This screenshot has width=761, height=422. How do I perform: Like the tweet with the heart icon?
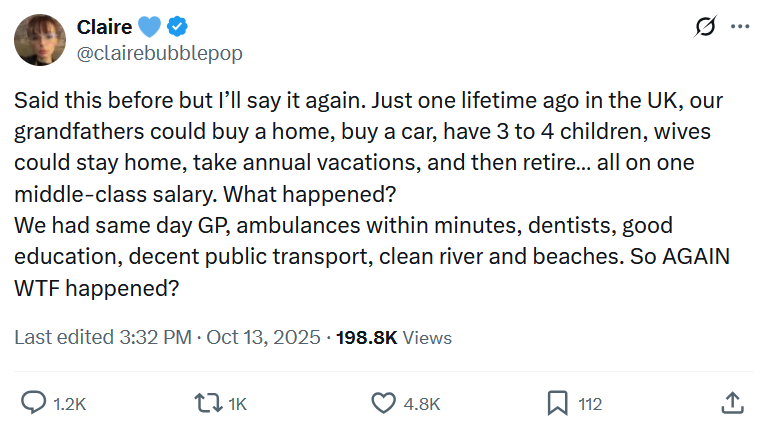point(384,403)
